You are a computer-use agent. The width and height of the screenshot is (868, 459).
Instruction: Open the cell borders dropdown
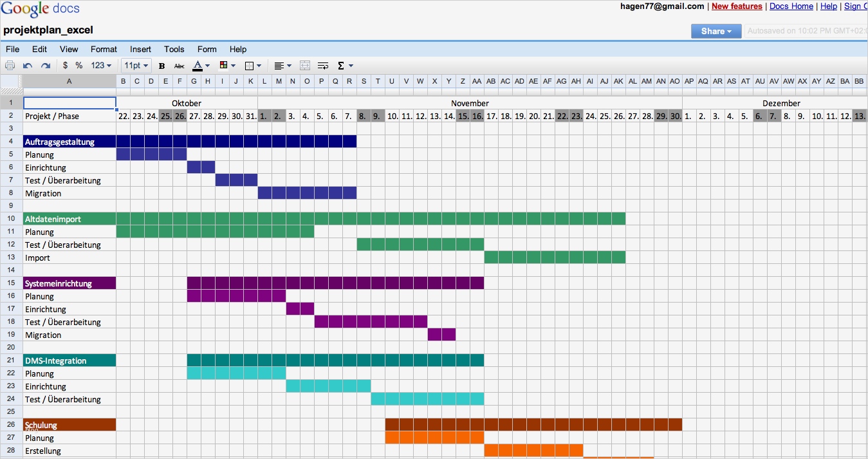pyautogui.click(x=252, y=65)
